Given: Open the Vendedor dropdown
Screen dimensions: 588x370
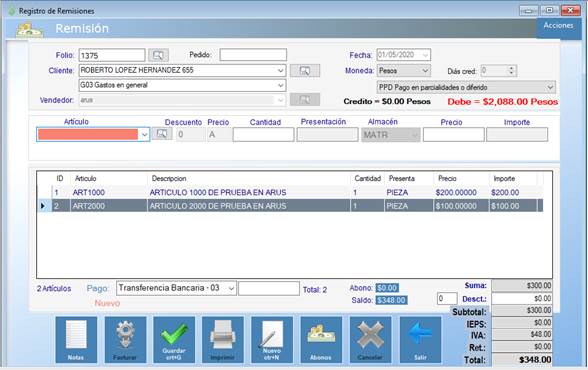Looking at the screenshot, I should click(x=280, y=100).
